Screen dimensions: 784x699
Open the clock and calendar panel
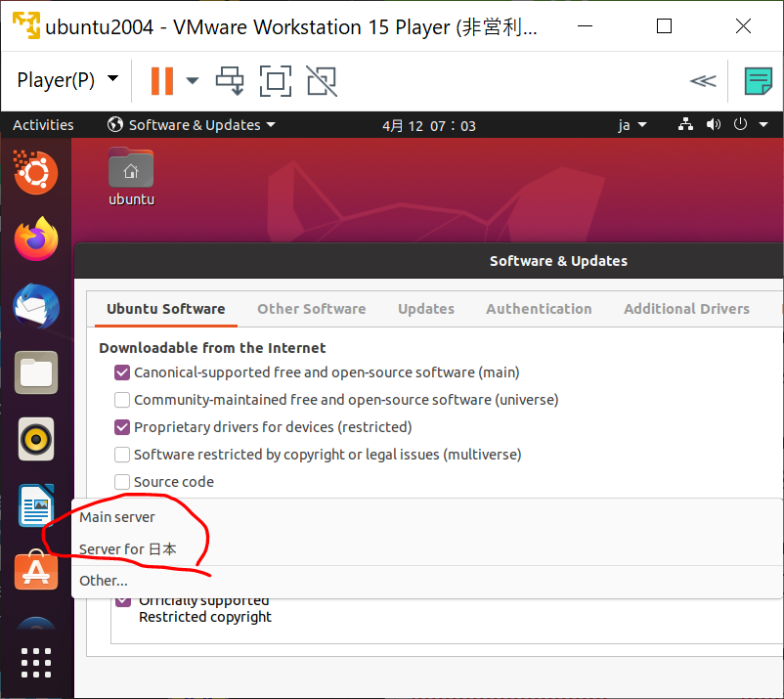tap(429, 125)
